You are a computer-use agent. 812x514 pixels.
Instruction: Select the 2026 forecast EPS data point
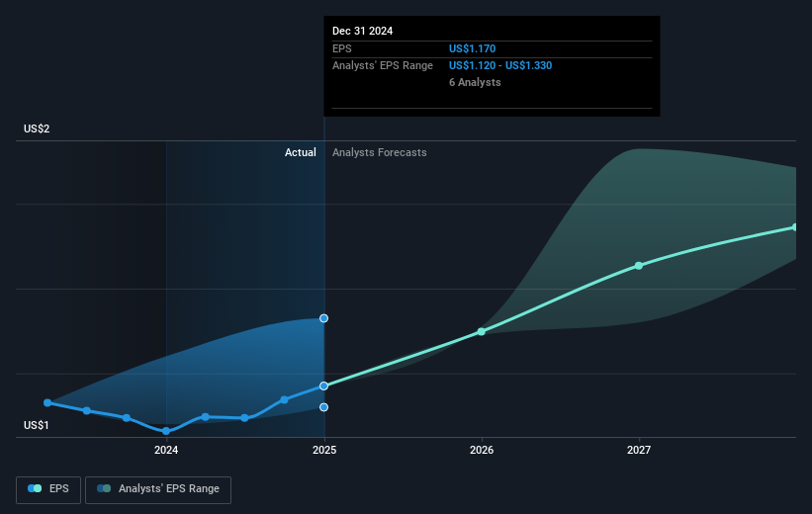pos(482,331)
